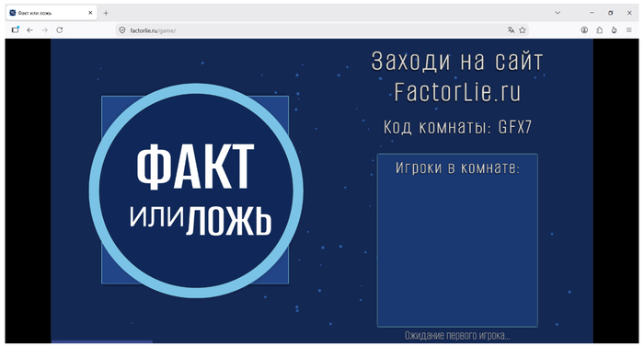Expand the list-all-tabs chevron
The width and height of the screenshot is (644, 347).
pyautogui.click(x=558, y=13)
